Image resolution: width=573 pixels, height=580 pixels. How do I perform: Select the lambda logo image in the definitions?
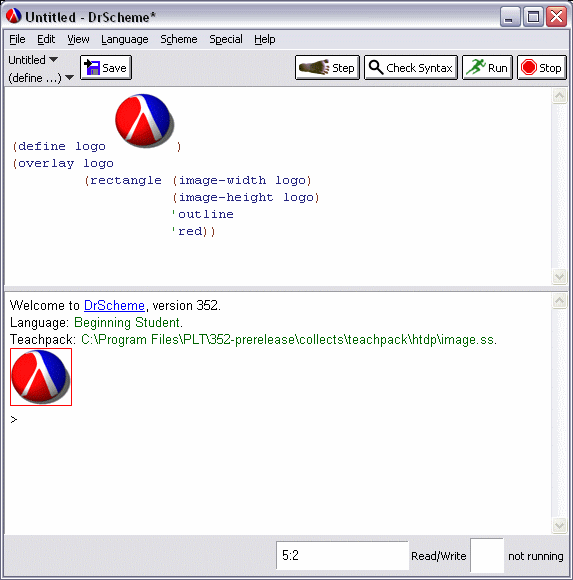pos(145,121)
